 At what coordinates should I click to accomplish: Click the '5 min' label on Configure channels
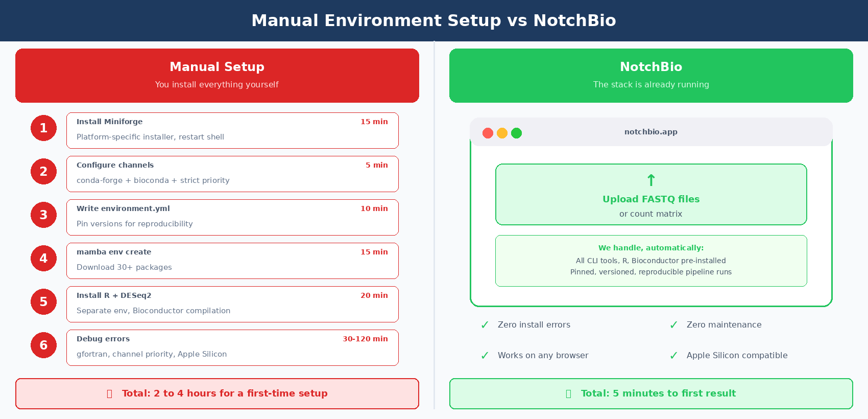pos(377,165)
